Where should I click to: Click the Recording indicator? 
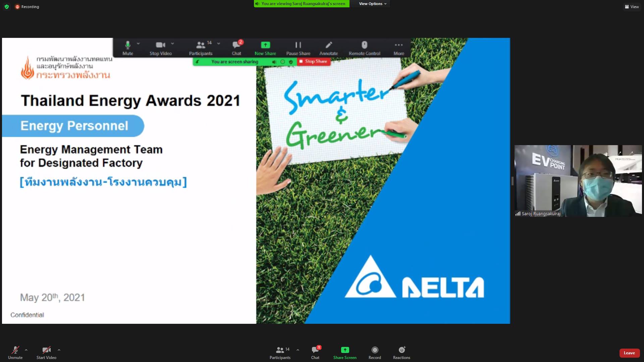click(x=27, y=7)
